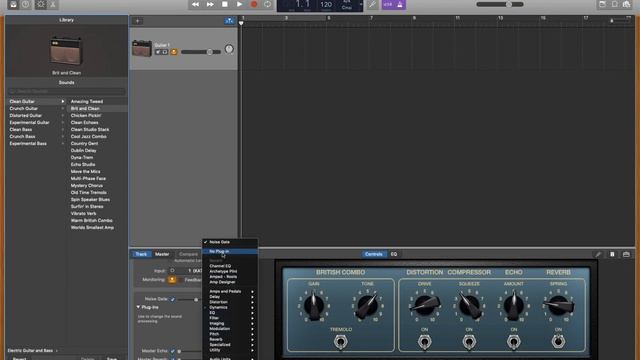Open the Delay submenu
Screen dimensions: 640x360
point(230,297)
